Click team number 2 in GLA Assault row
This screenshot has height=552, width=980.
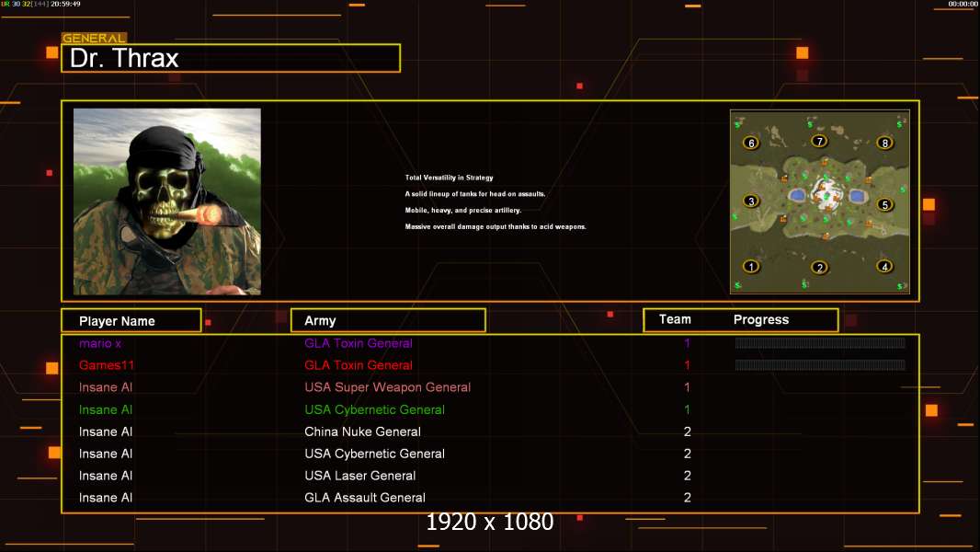pos(688,498)
